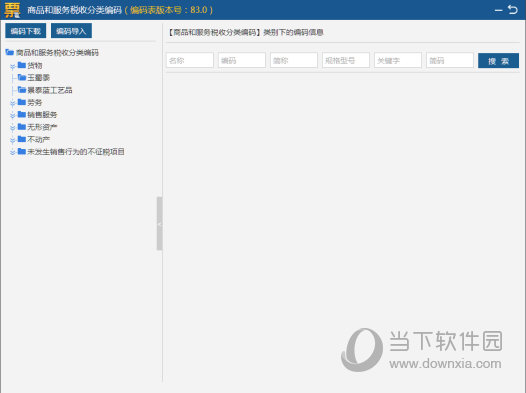This screenshot has height=393, width=526.
Task: Expand the 销售服务 tree node arrow
Action: pyautogui.click(x=12, y=116)
